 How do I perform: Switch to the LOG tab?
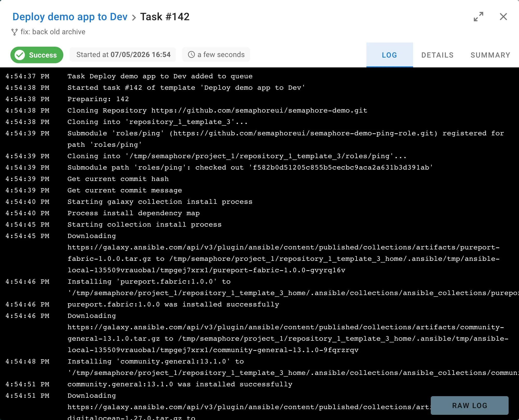click(x=390, y=55)
